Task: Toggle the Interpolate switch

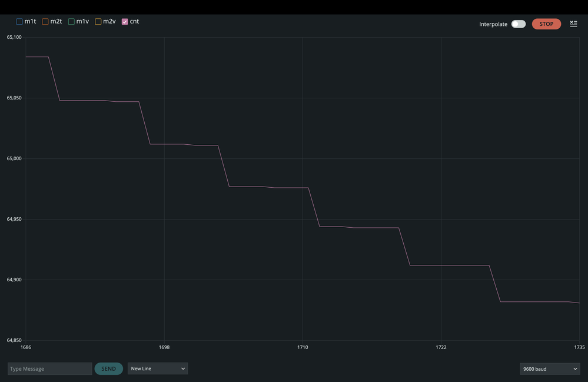Action: (x=519, y=24)
